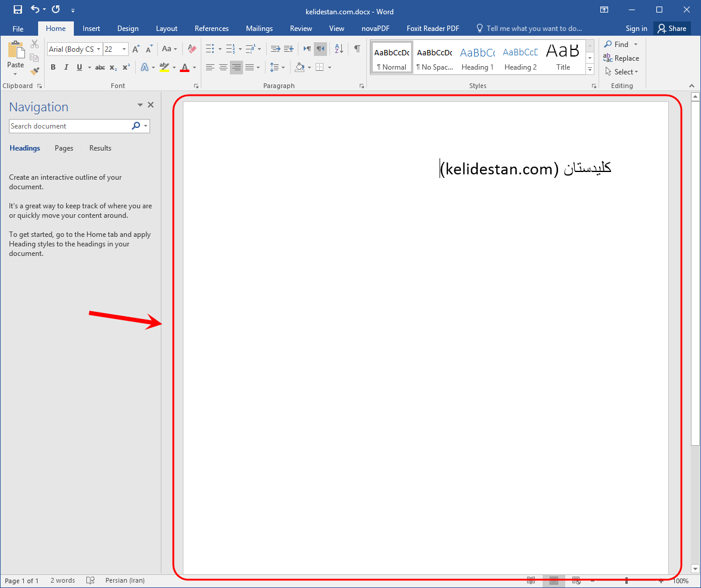Open Navigation pane task options arrow
The height and width of the screenshot is (588, 701).
[x=140, y=105]
